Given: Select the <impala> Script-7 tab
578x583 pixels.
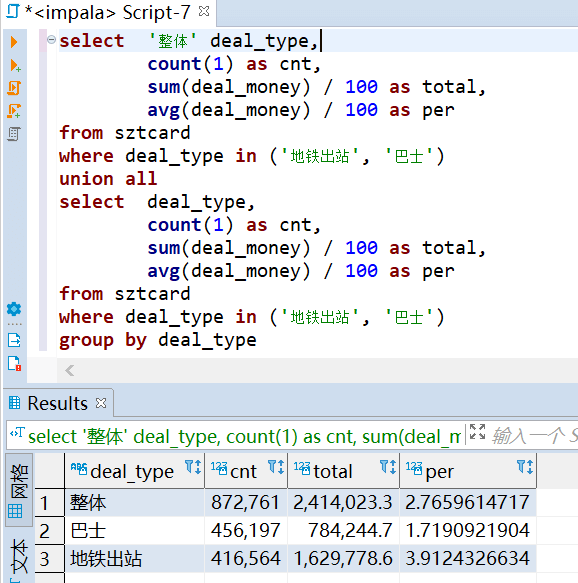Looking at the screenshot, I should (107, 12).
